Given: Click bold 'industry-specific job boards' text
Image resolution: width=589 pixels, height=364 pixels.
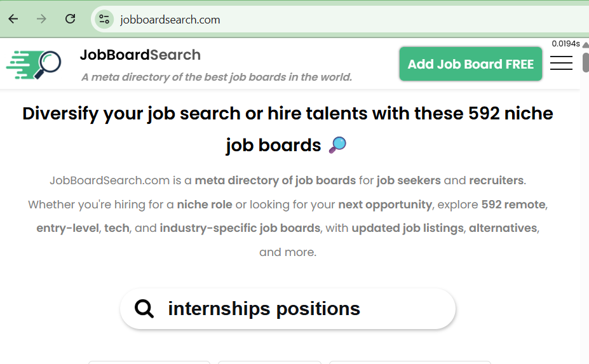Looking at the screenshot, I should (240, 228).
